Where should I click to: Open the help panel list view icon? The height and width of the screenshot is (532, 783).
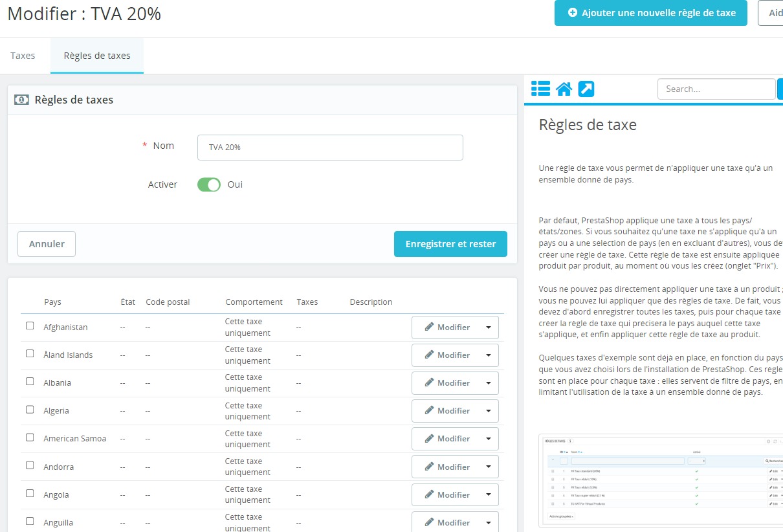tap(540, 89)
